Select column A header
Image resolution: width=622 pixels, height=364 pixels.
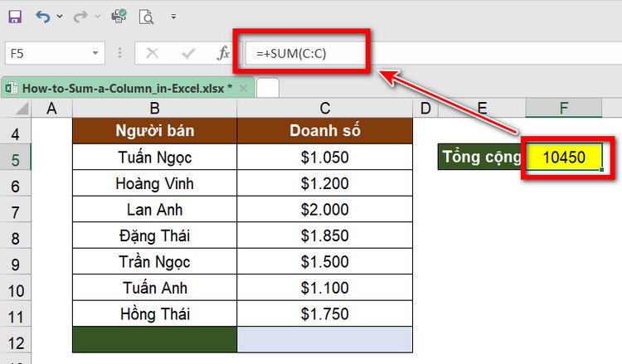pos(51,108)
